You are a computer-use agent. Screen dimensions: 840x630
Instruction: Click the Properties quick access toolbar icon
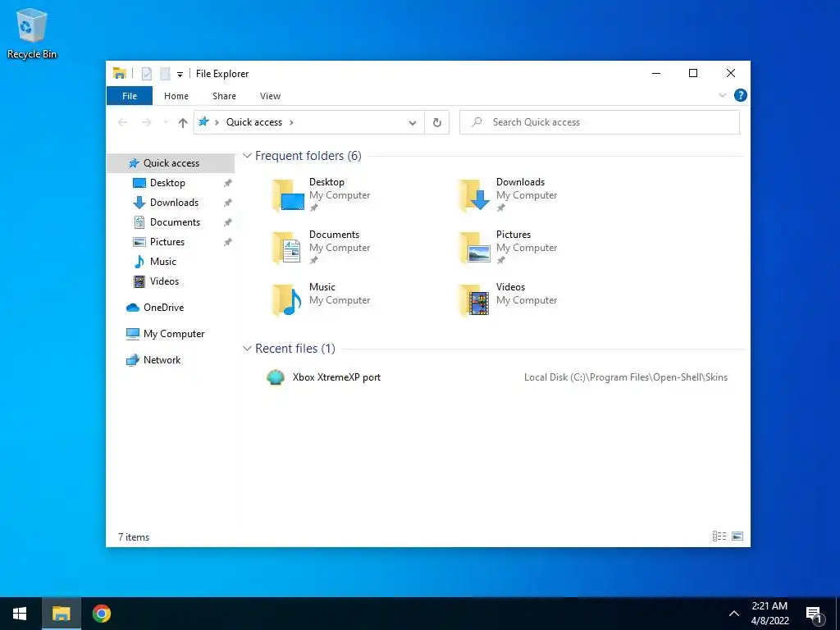(x=146, y=73)
